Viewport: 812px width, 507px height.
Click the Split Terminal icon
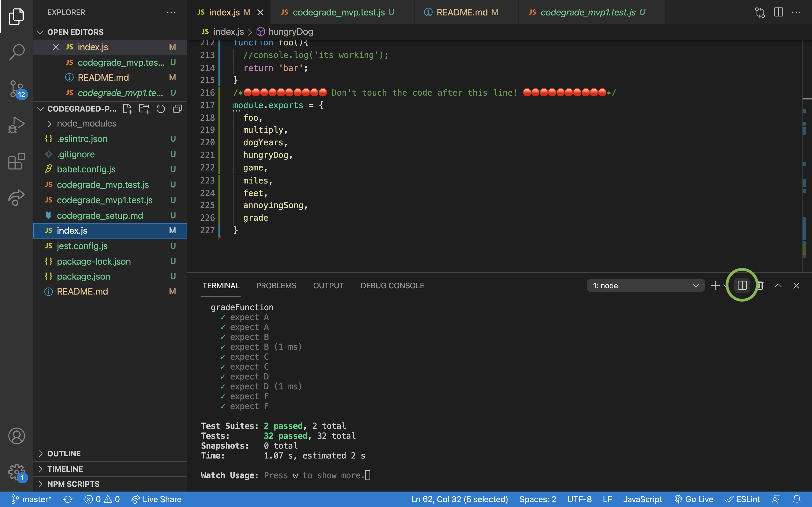coord(742,285)
